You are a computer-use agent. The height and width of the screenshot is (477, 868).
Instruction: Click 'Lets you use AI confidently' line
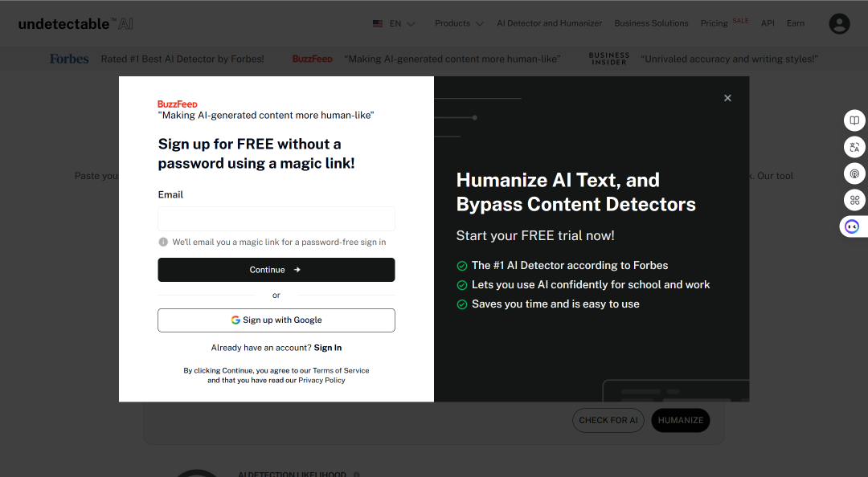click(591, 284)
